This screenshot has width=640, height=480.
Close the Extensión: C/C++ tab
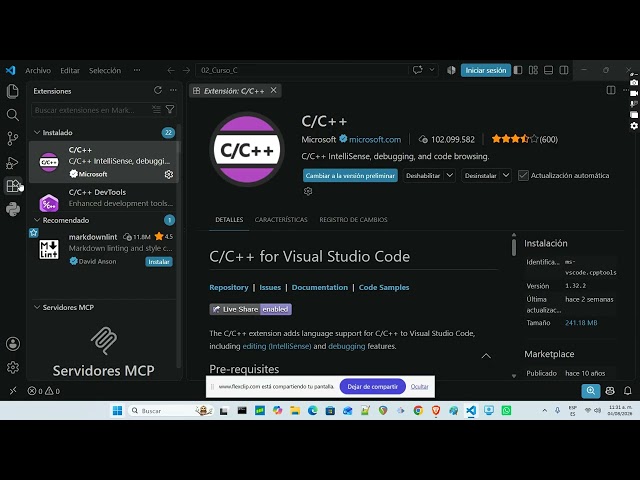tap(273, 90)
